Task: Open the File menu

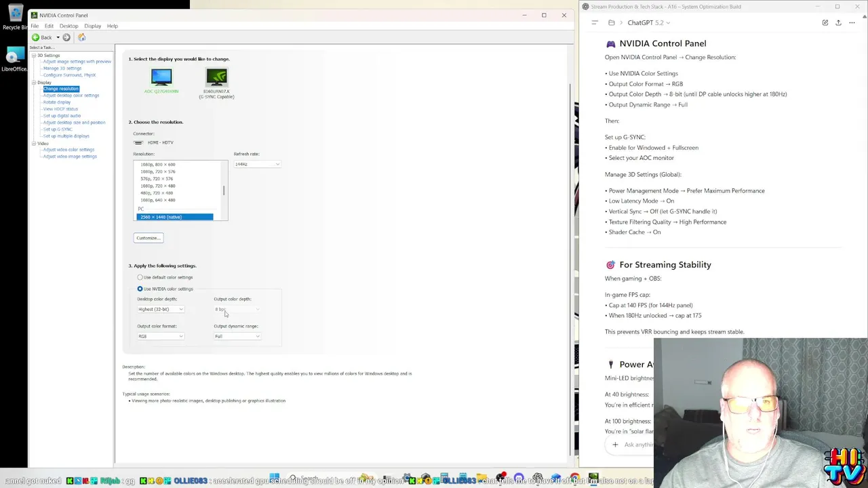Action: click(35, 26)
